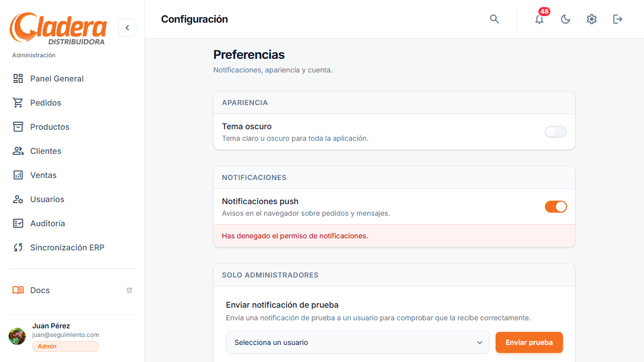Open the Usuarios section
644x362 pixels.
pyautogui.click(x=47, y=199)
